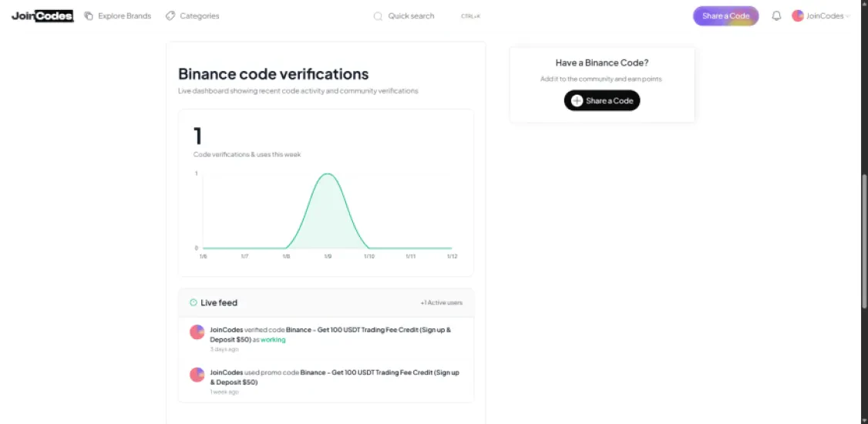Screen dimensions: 868x424
Task: Click avatar beside used promo code entry
Action: [197, 375]
